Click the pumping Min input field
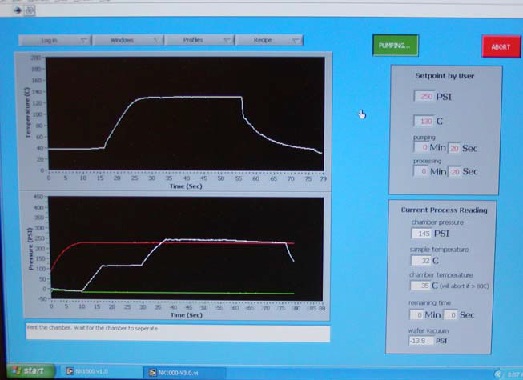523x380 pixels. pyautogui.click(x=421, y=147)
